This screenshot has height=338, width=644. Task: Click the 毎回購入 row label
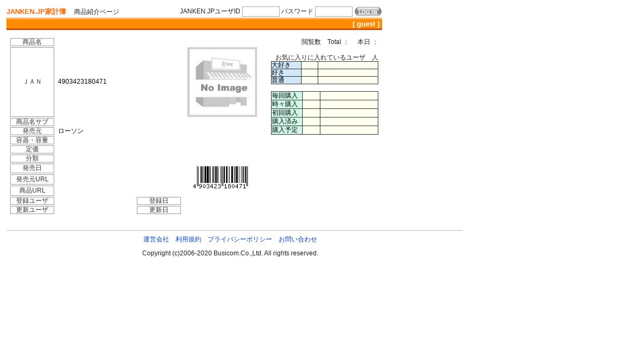tap(287, 96)
